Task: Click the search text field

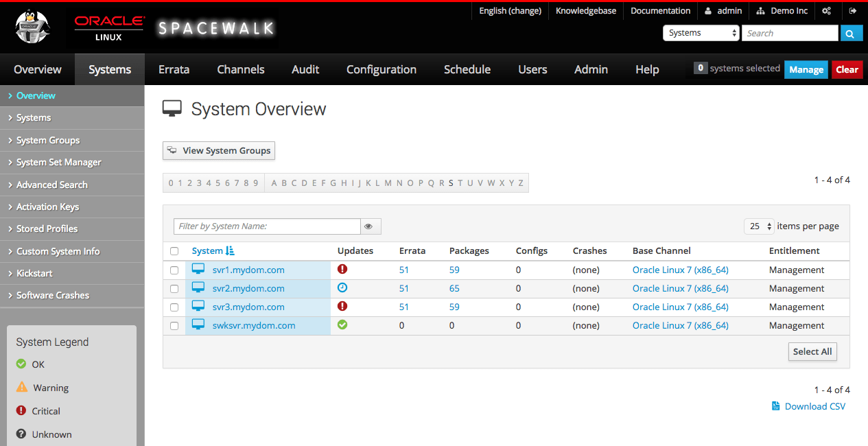Action: tap(790, 33)
